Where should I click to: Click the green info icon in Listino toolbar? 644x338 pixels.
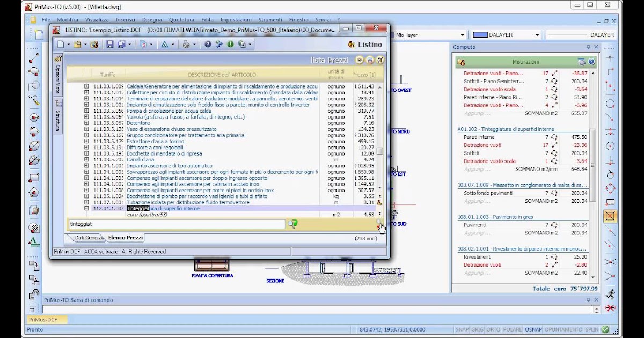point(230,45)
